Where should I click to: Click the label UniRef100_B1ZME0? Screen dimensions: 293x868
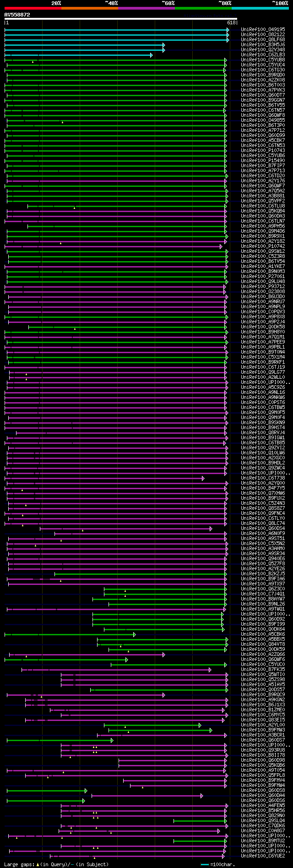tap(263, 710)
